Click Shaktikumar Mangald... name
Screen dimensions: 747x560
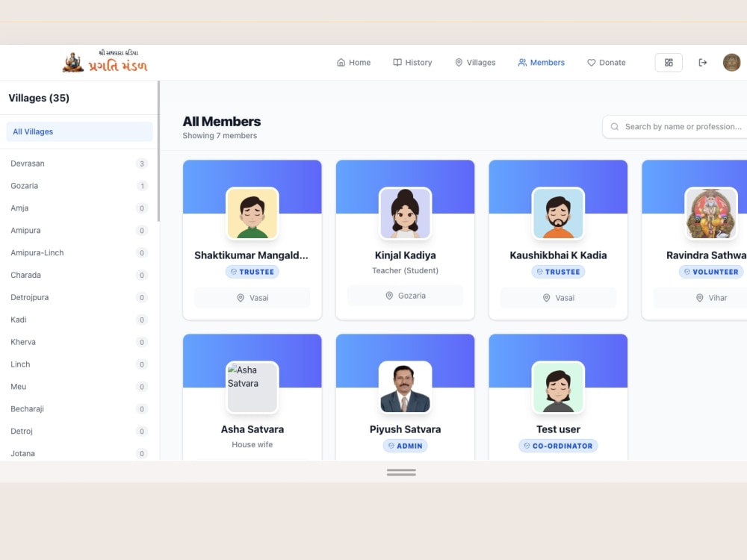click(252, 255)
